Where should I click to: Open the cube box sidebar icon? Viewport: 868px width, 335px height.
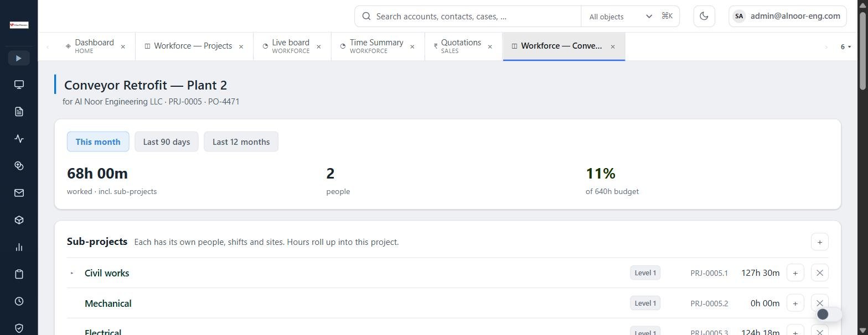(19, 220)
